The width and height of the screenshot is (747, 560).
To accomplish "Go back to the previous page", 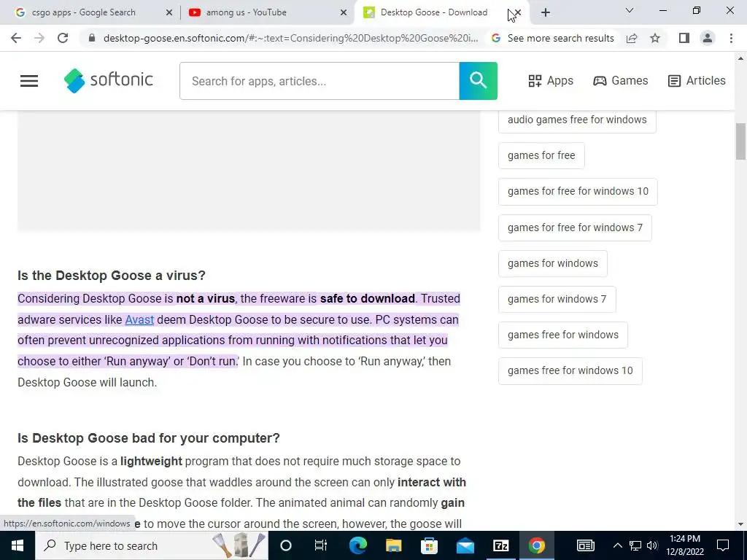I will [x=16, y=38].
